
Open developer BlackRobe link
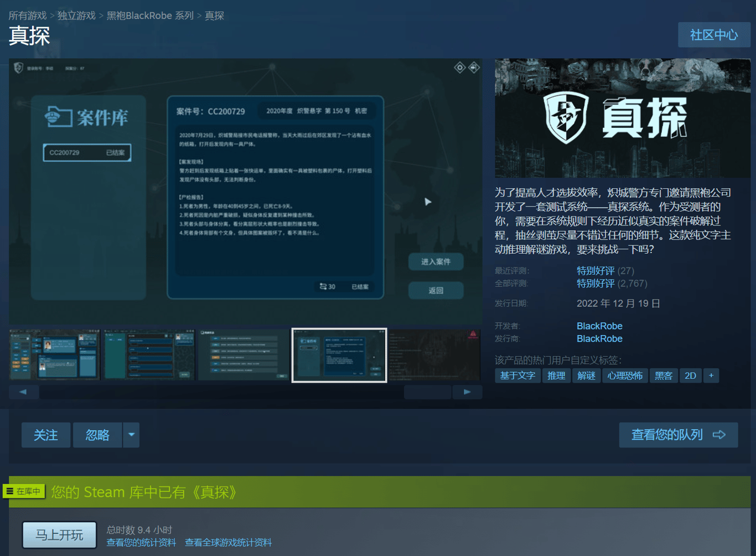[599, 326]
